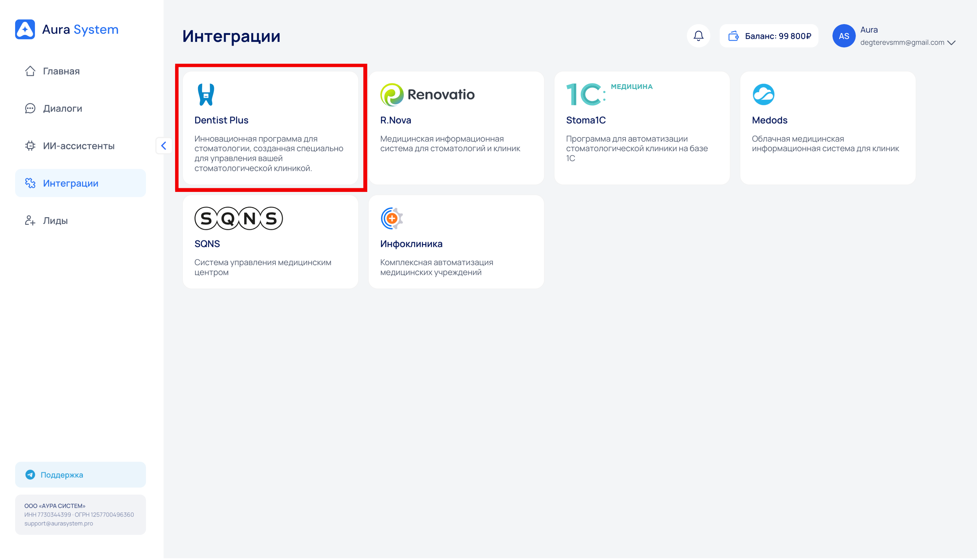Open the ИИ-ассистенты page

(79, 146)
